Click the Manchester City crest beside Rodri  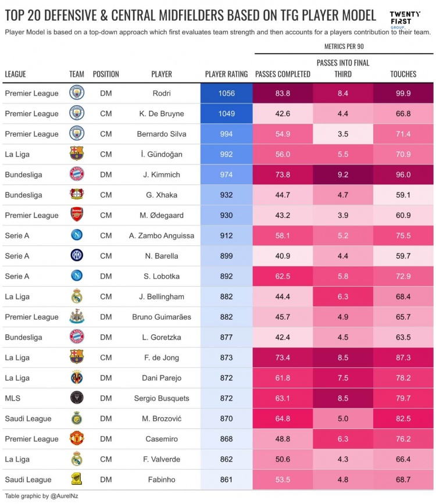(77, 93)
